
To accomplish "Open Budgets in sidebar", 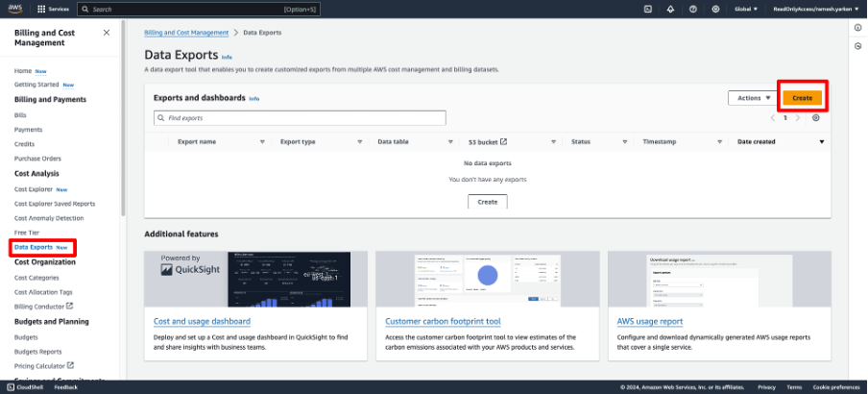I will (26, 337).
